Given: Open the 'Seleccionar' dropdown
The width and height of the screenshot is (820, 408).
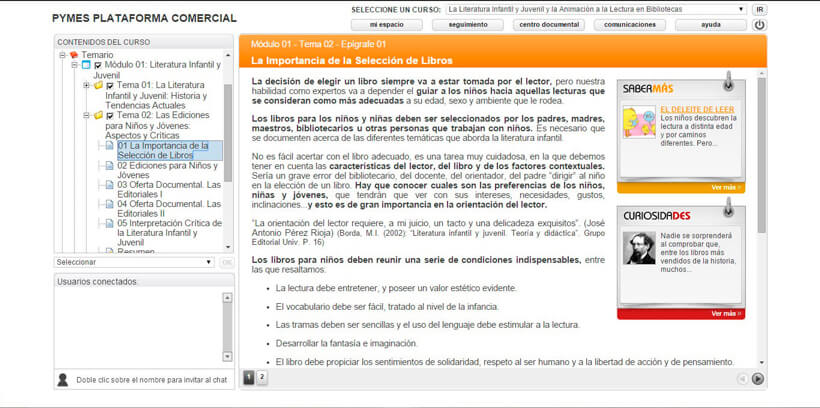Looking at the screenshot, I should click(134, 262).
